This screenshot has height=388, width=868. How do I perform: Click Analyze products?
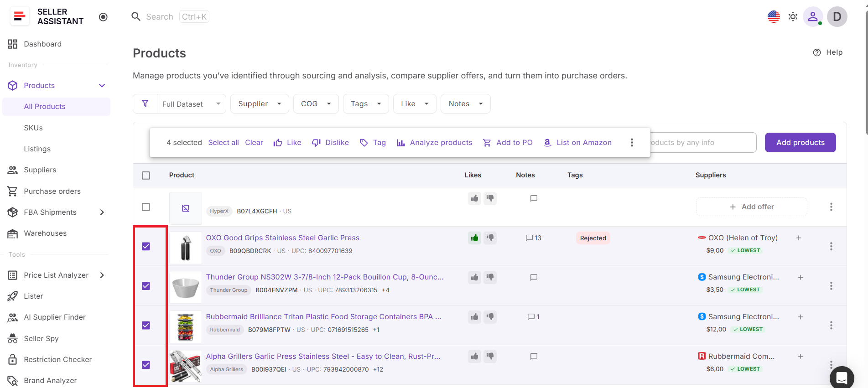pyautogui.click(x=434, y=143)
